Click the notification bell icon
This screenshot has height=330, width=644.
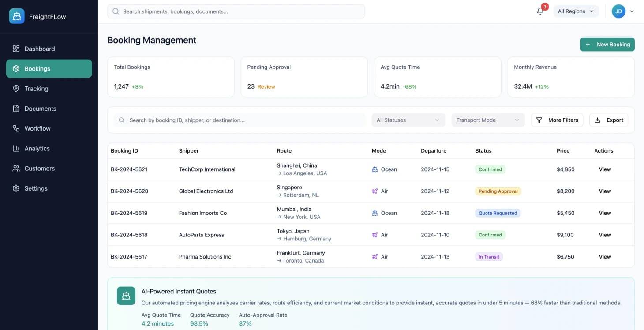tap(540, 11)
